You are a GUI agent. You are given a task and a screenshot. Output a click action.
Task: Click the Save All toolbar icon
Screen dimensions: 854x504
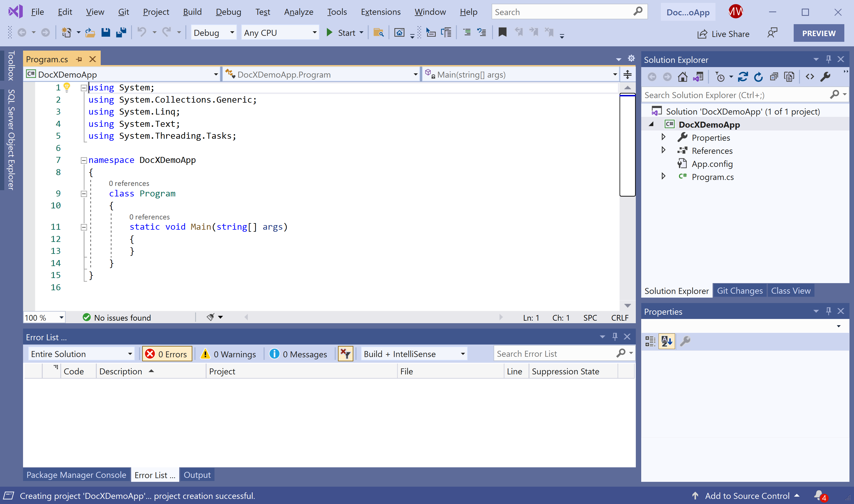click(x=121, y=33)
